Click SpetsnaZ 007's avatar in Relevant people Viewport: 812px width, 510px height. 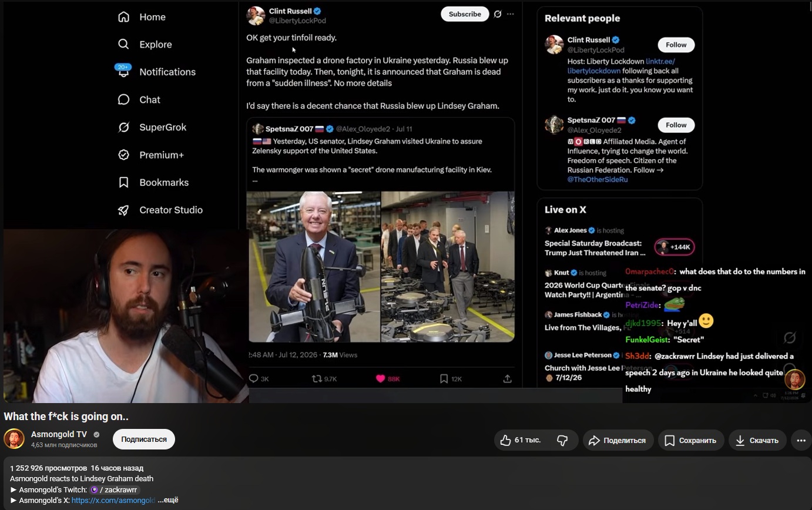coord(554,125)
